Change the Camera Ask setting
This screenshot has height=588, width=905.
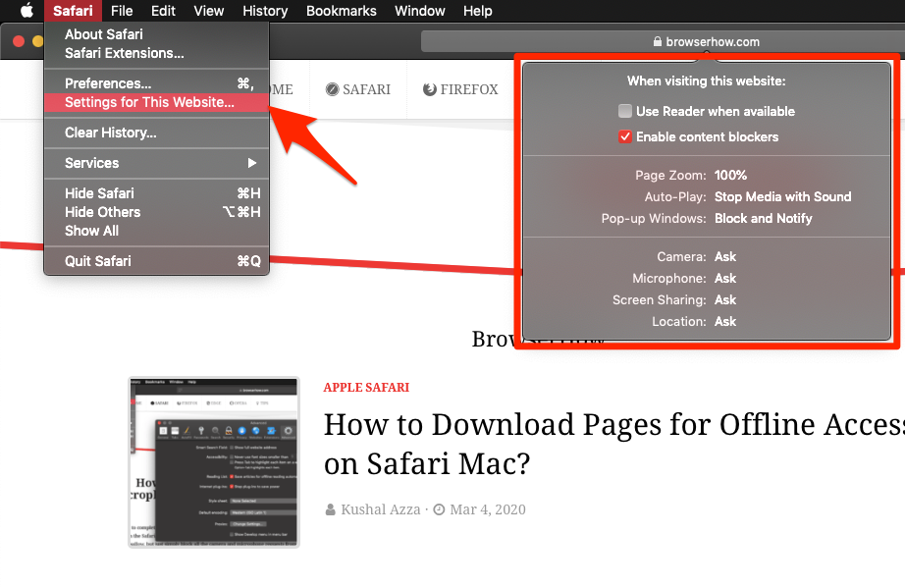(725, 257)
